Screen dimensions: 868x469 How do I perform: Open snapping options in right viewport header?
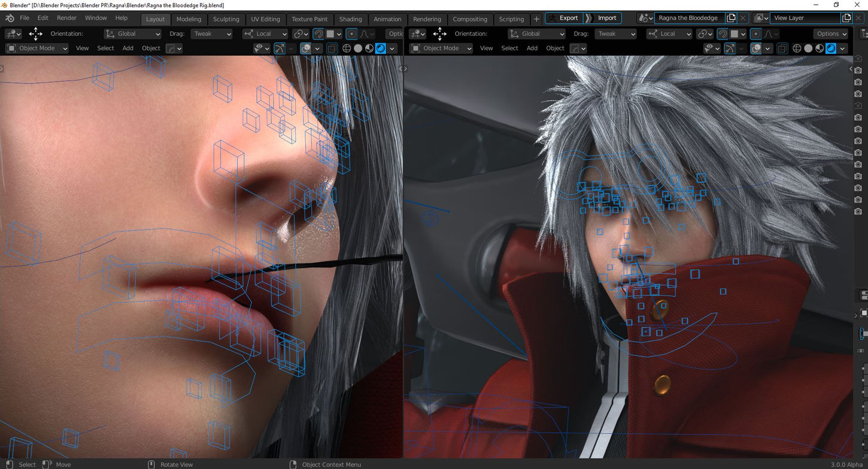coord(739,33)
